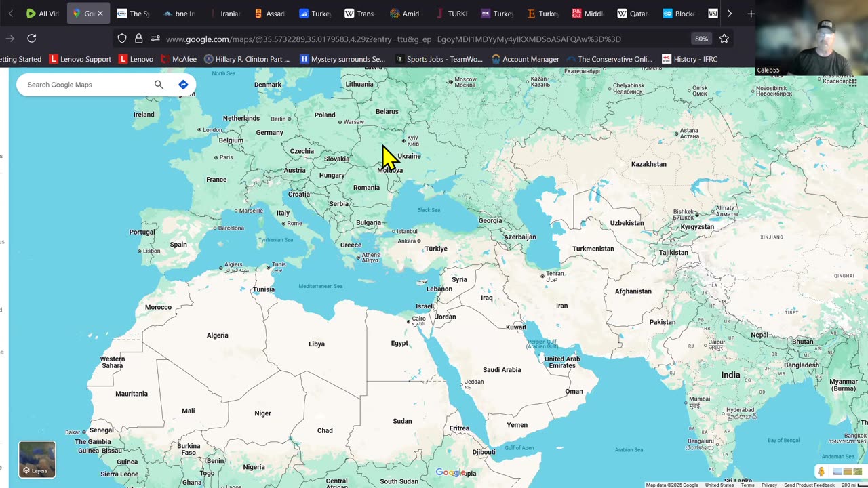Click the Black Sea label
The width and height of the screenshot is (868, 488).
[429, 210]
